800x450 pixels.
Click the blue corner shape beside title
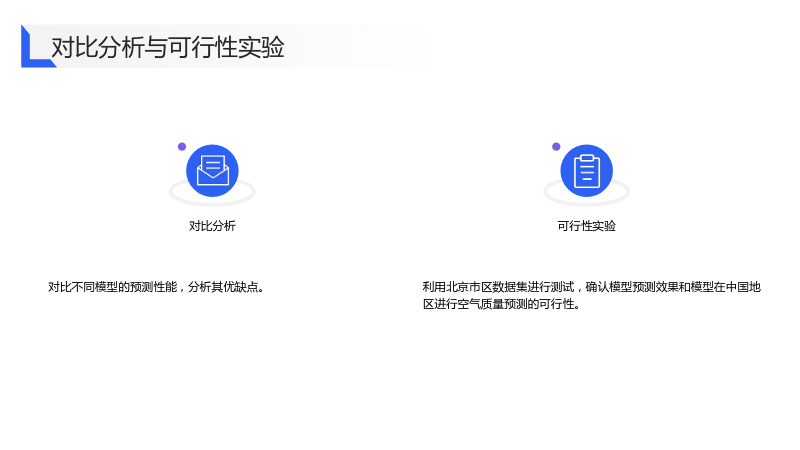(x=37, y=46)
